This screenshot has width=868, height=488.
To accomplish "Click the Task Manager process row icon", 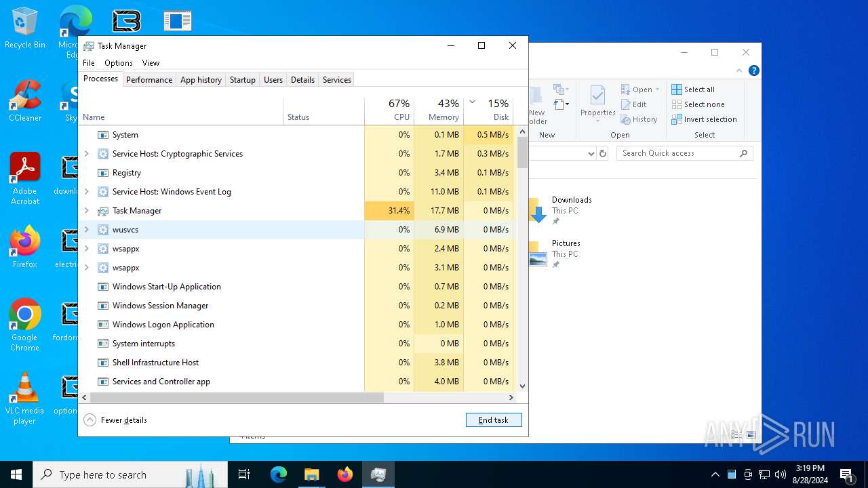I will pyautogui.click(x=103, y=211).
